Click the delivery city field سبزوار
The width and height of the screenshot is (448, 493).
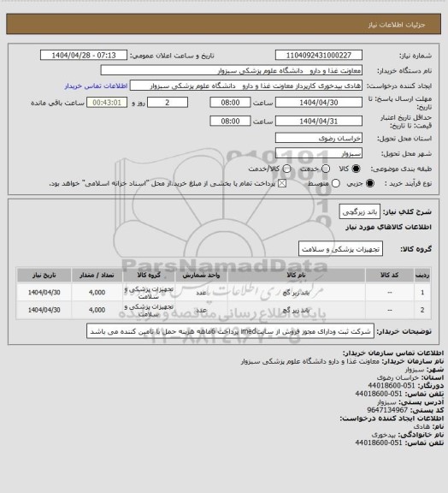point(319,153)
